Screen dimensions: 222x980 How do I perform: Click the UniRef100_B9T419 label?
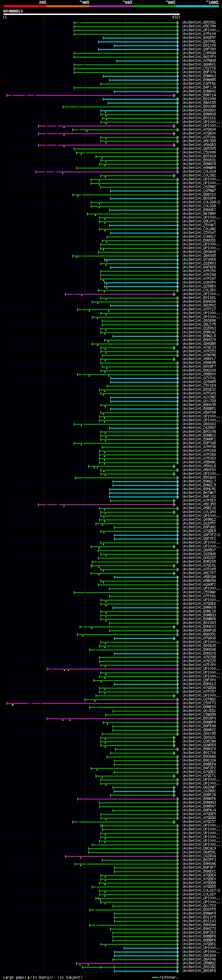click(x=199, y=156)
